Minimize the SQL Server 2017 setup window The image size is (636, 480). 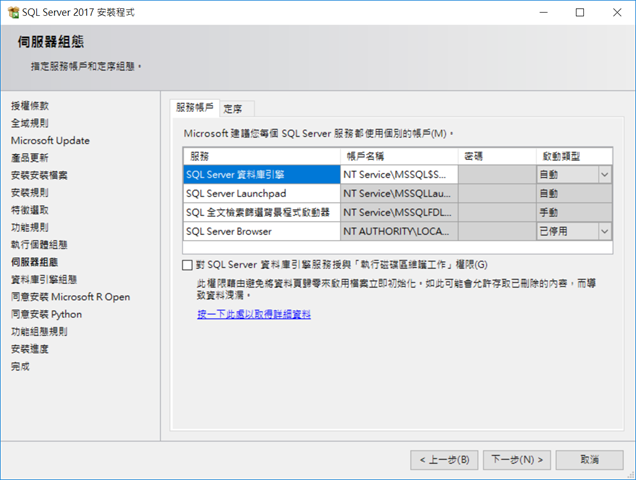[544, 13]
